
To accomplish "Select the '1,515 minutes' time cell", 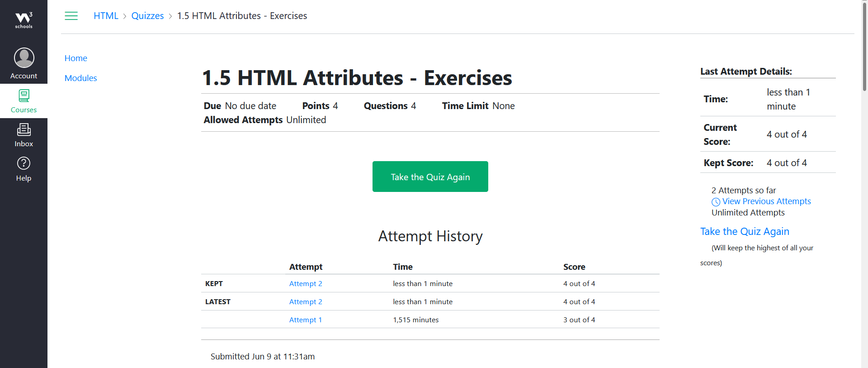I will pyautogui.click(x=415, y=320).
